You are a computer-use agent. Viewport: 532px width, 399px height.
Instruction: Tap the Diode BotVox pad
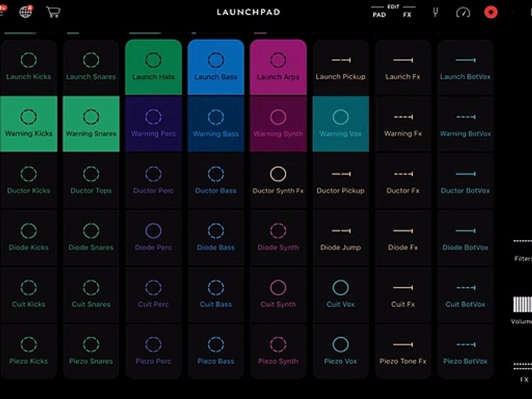pyautogui.click(x=465, y=238)
